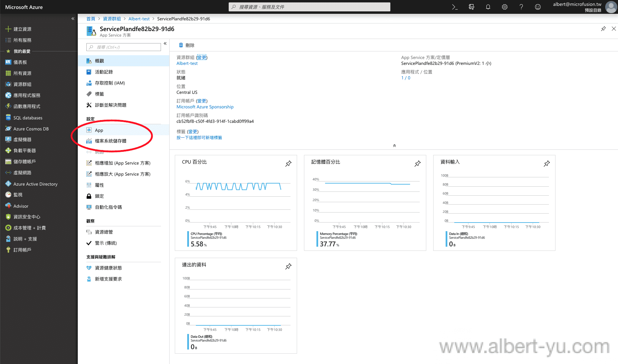Open 所有資源 in left sidebar
The width and height of the screenshot is (618, 364).
click(39, 73)
